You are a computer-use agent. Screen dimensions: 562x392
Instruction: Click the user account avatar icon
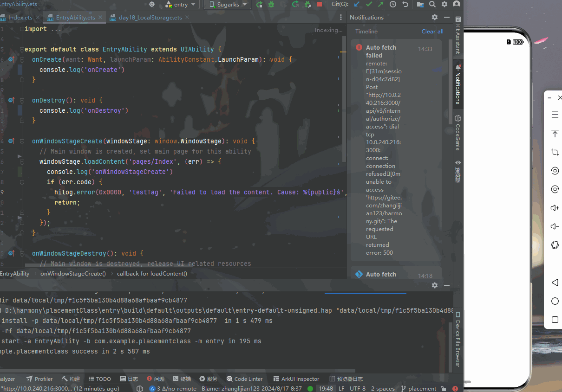457,5
